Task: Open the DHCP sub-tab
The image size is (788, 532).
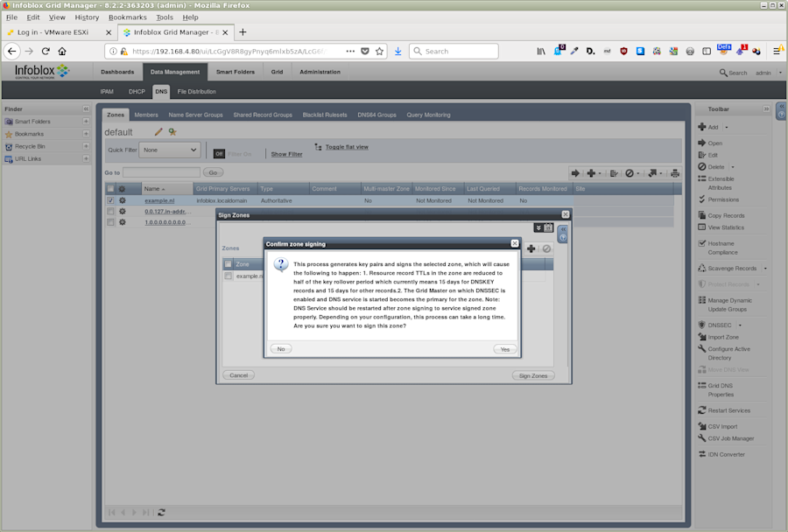Action: pyautogui.click(x=137, y=91)
